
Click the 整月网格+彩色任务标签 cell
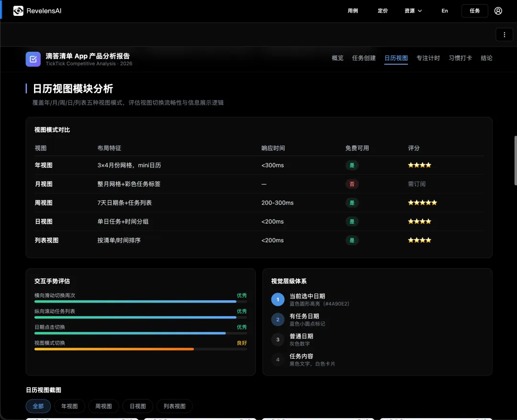pos(129,184)
